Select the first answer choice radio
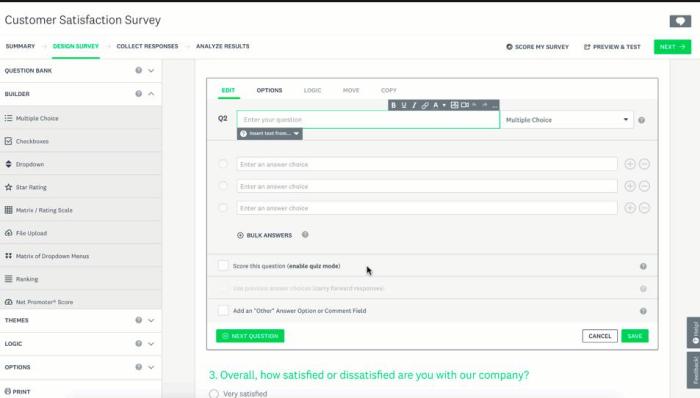700x398 pixels. [223, 164]
